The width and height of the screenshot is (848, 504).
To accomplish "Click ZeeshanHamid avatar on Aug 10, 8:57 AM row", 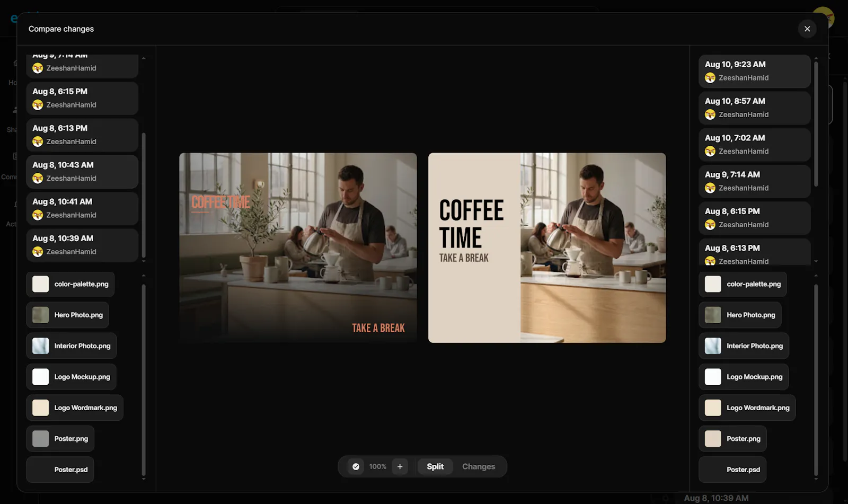I will pos(710,114).
